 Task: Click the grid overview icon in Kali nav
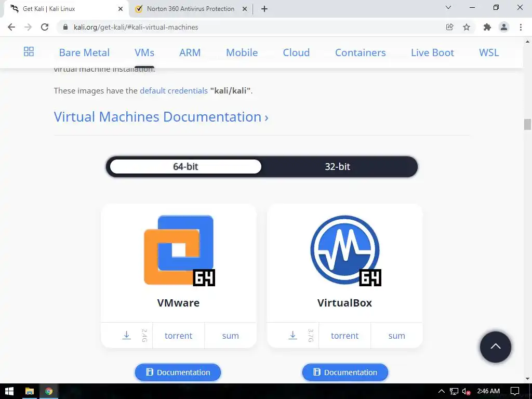point(29,51)
